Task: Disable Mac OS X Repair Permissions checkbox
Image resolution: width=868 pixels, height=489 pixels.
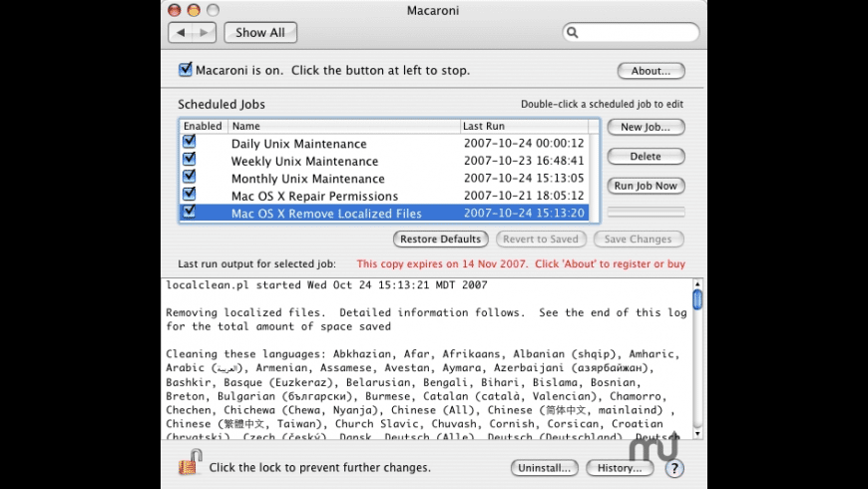Action: pos(189,194)
